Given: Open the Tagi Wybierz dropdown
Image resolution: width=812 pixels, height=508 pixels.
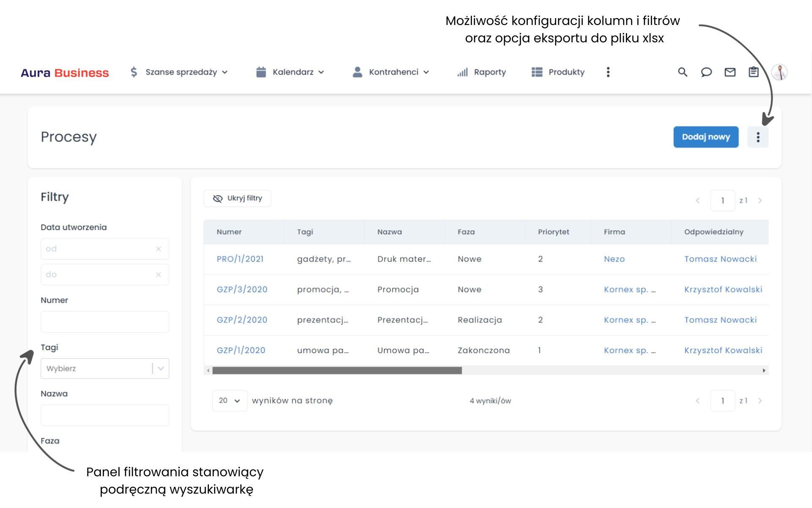Looking at the screenshot, I should 105,368.
